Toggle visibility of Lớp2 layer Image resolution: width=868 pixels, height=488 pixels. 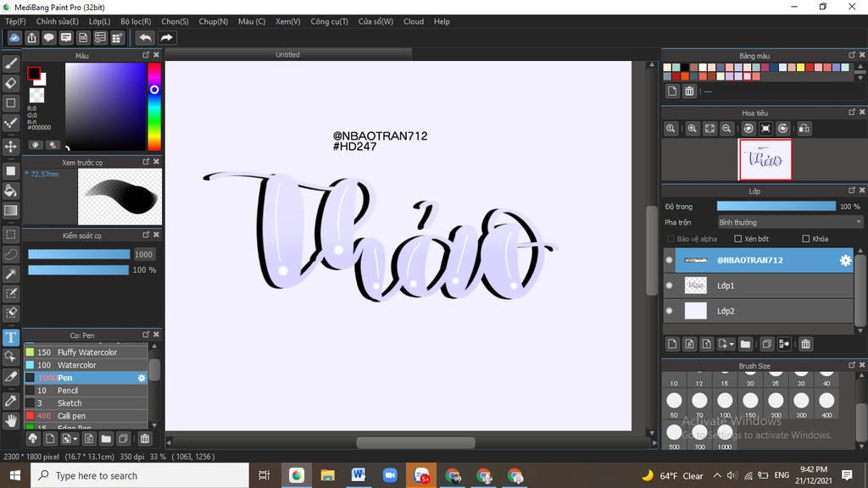click(670, 311)
